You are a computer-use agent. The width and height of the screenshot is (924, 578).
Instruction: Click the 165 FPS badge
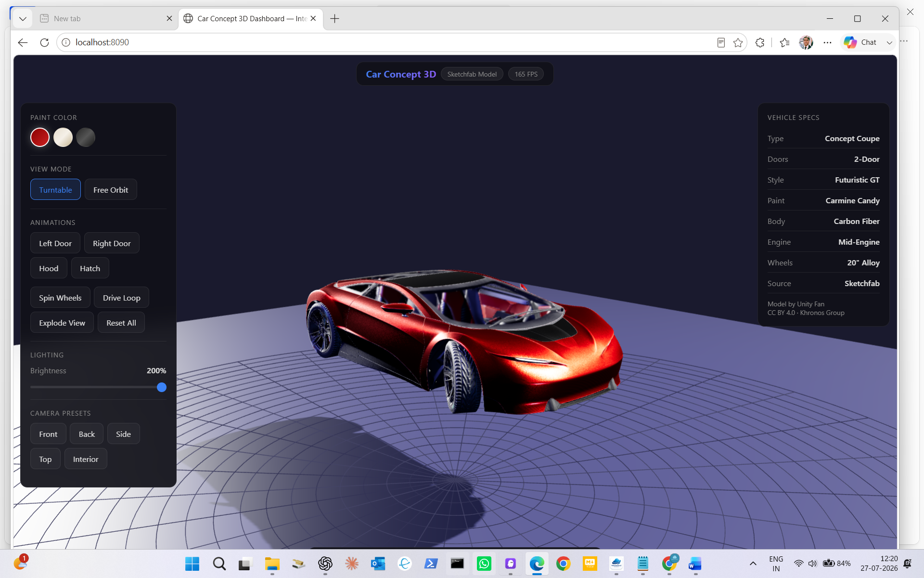pos(526,74)
